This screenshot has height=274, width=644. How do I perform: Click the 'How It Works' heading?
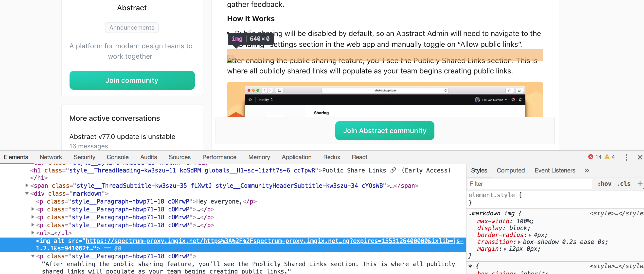point(251,19)
